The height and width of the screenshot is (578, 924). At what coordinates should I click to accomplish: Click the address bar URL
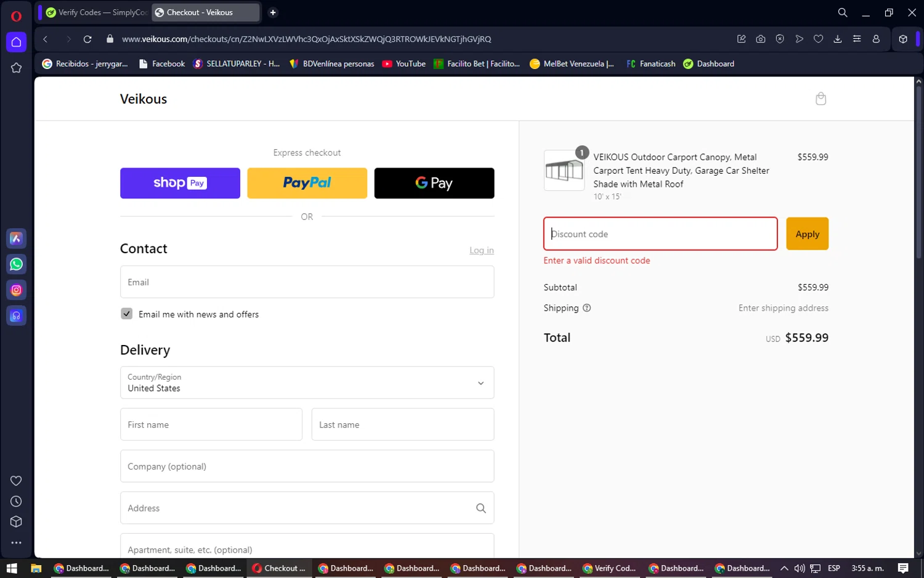click(x=306, y=39)
